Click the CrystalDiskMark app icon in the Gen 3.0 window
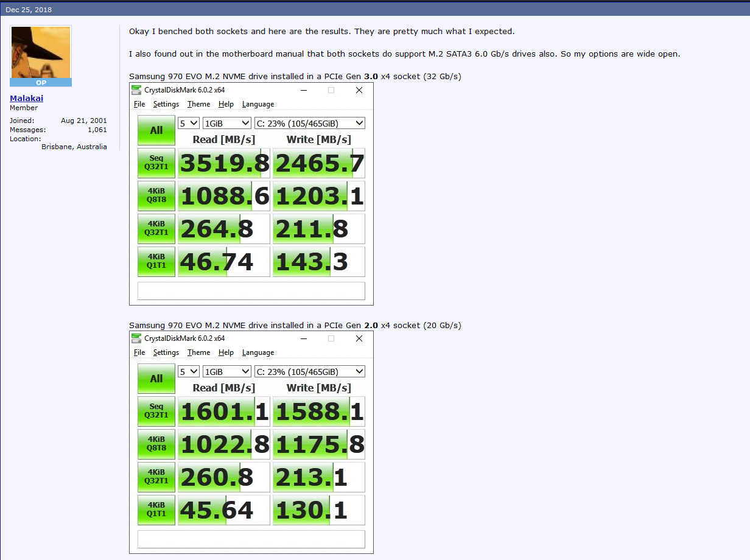The image size is (750, 560). [x=136, y=90]
